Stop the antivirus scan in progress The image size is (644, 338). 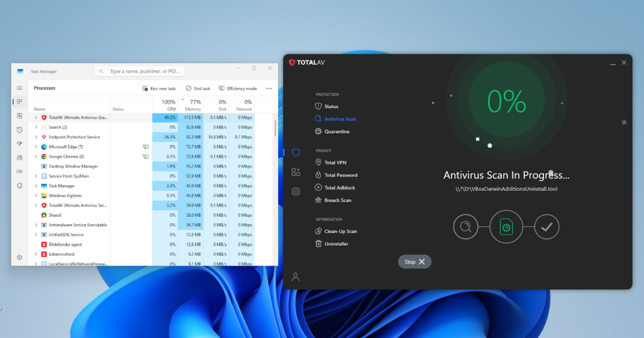pyautogui.click(x=414, y=262)
